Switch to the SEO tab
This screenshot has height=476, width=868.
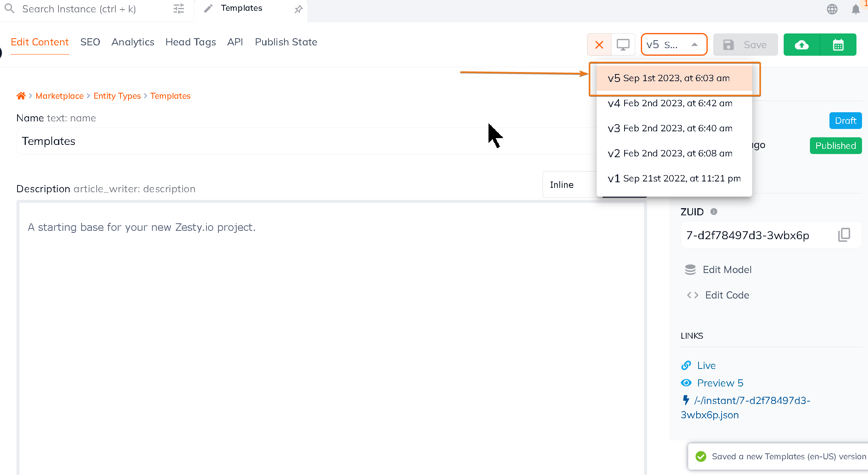click(90, 42)
